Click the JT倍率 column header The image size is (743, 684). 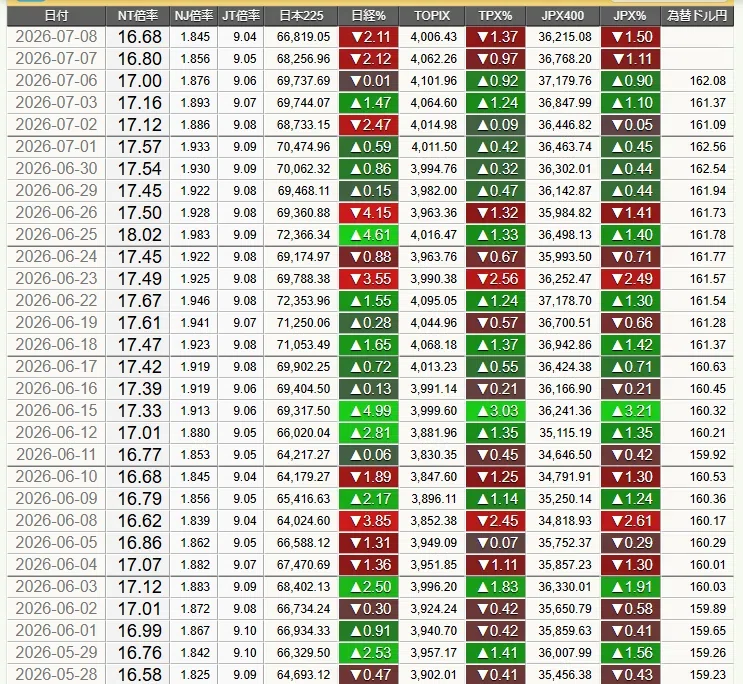[241, 16]
